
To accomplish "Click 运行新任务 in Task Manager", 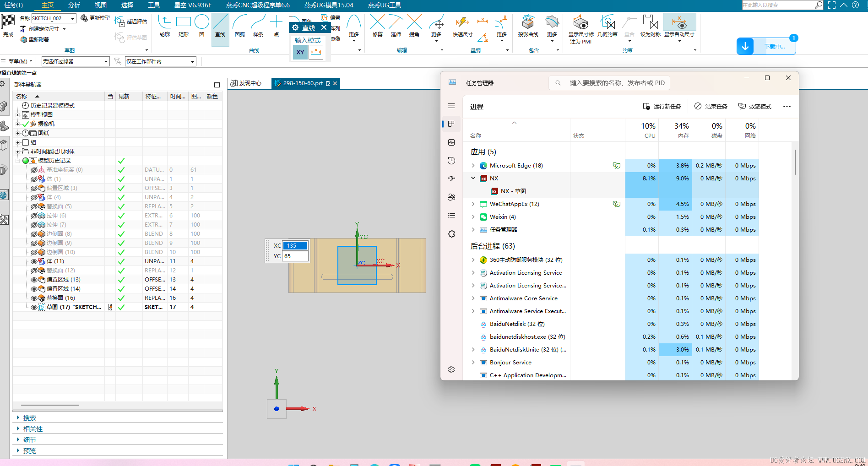I will [662, 107].
